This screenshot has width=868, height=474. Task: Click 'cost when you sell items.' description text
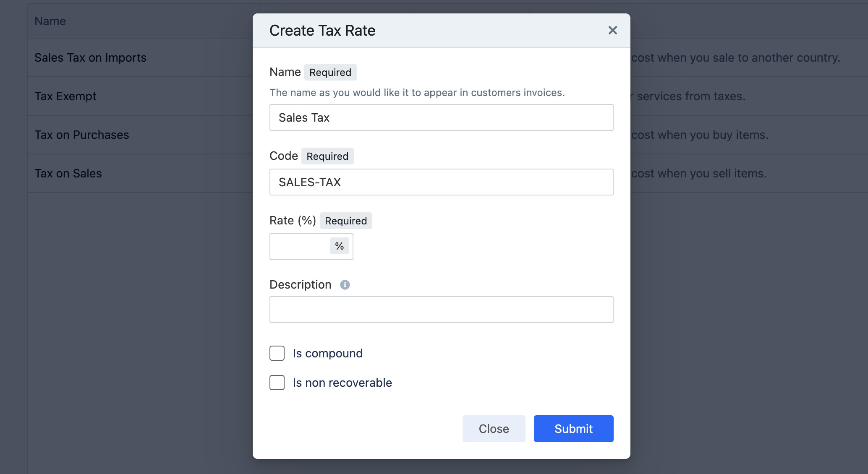coord(699,173)
